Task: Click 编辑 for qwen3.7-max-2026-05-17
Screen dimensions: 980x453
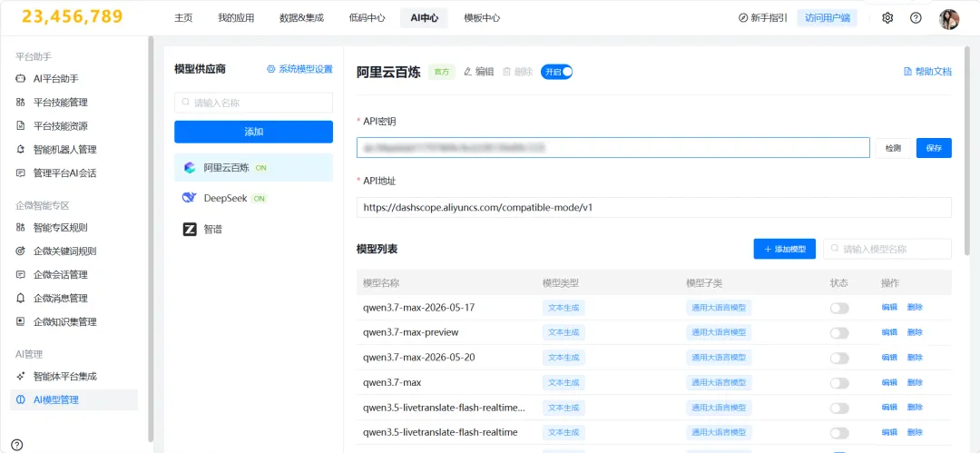Action: coord(888,307)
